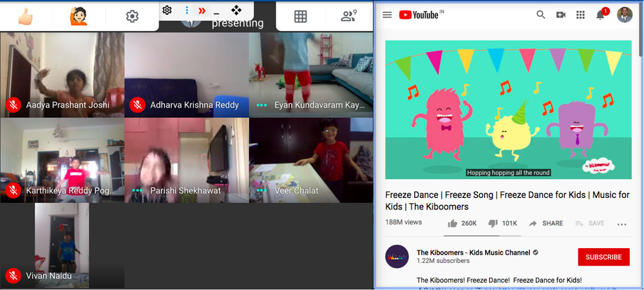This screenshot has width=644, height=290.
Task: Open the YouTube hamburger menu
Action: click(387, 15)
